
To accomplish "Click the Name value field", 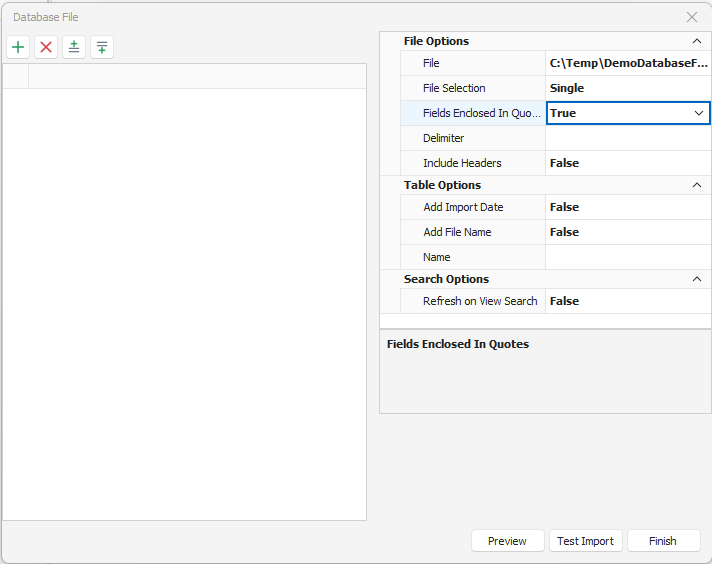I will [x=628, y=257].
